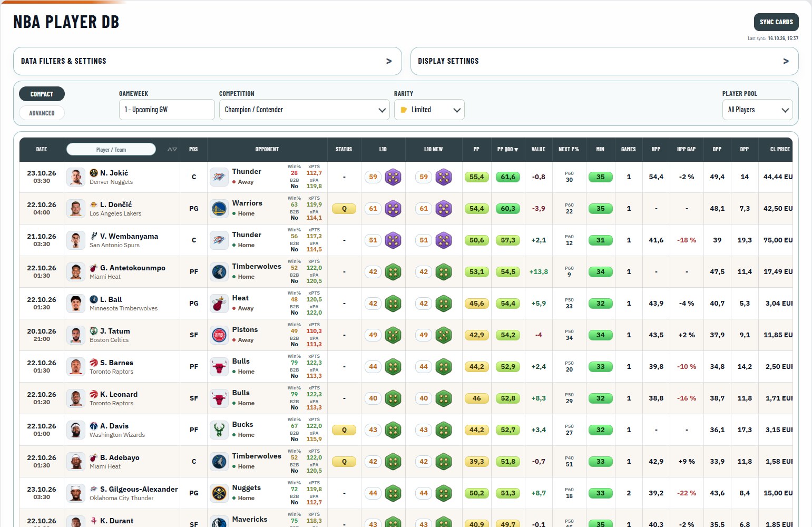The height and width of the screenshot is (527, 812).
Task: Open the Gameweek selector
Action: tap(167, 110)
